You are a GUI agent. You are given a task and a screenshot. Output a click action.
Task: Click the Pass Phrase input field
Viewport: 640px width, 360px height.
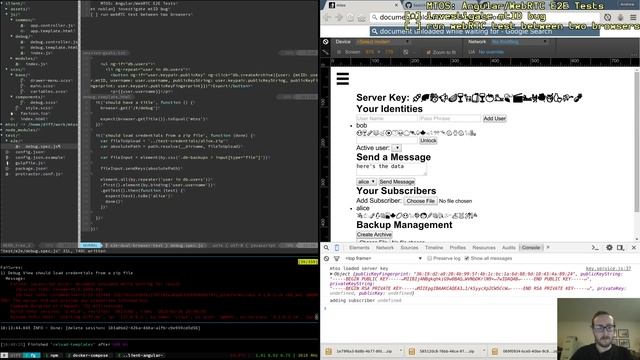point(450,118)
